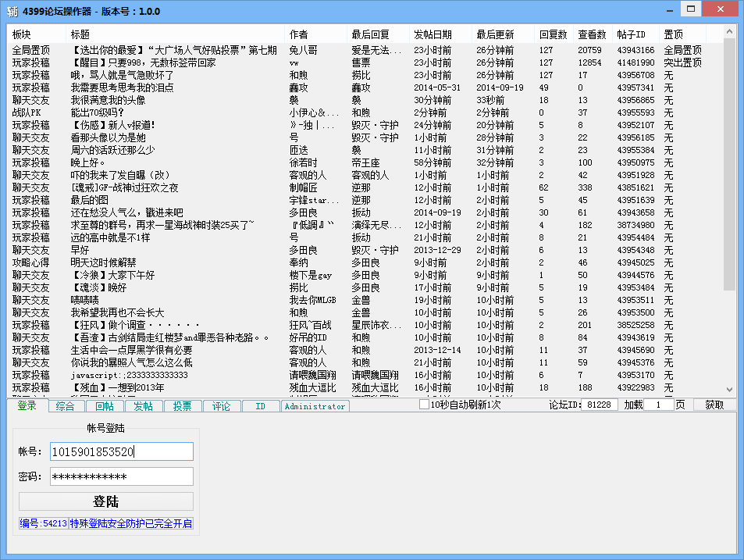Click 突出置顶 cell in second row
744x560 pixels.
tap(682, 62)
